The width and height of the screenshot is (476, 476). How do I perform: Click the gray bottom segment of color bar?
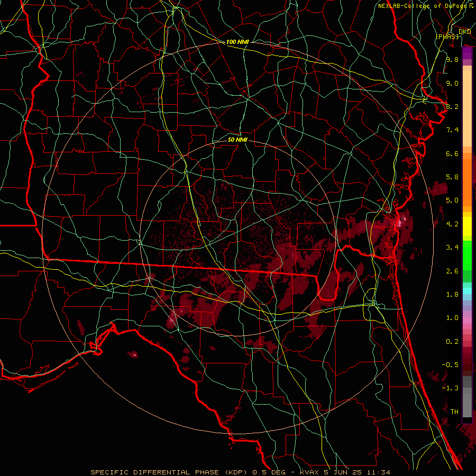point(467,406)
